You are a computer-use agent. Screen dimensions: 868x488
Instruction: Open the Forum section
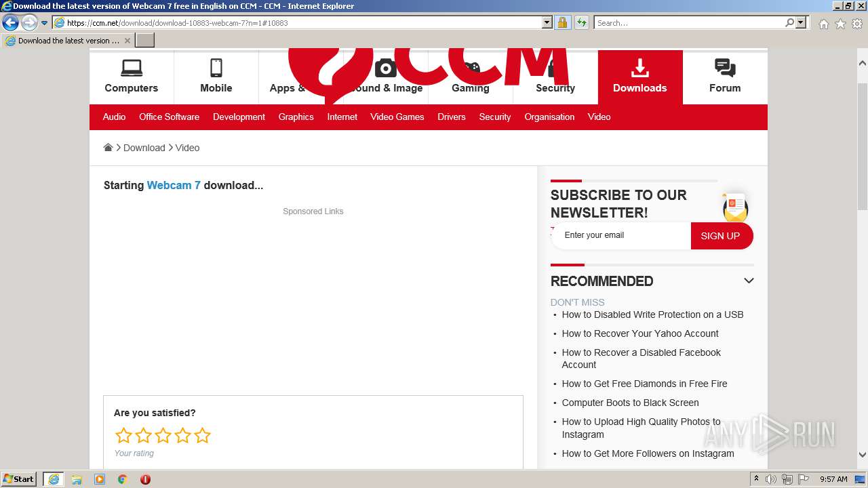coord(724,77)
